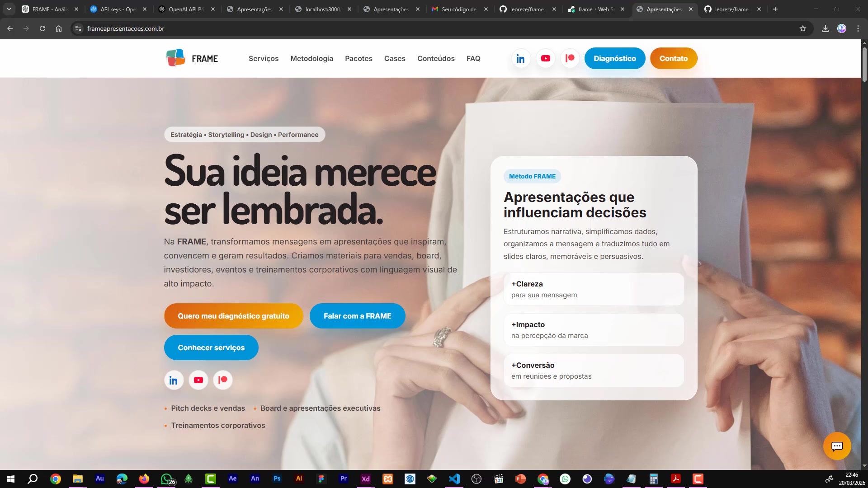Bookmark this page with the star icon

click(803, 28)
